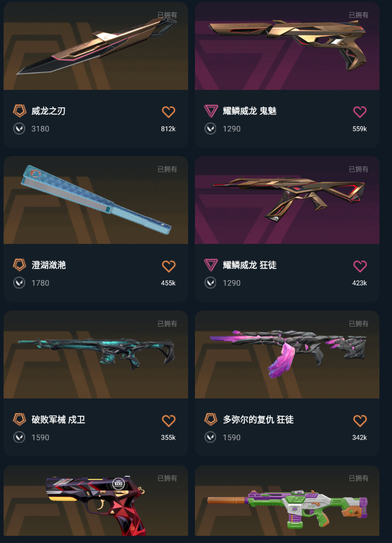Favorite the 威龙之刃 knife skin
This screenshot has height=543, width=392.
(x=169, y=112)
